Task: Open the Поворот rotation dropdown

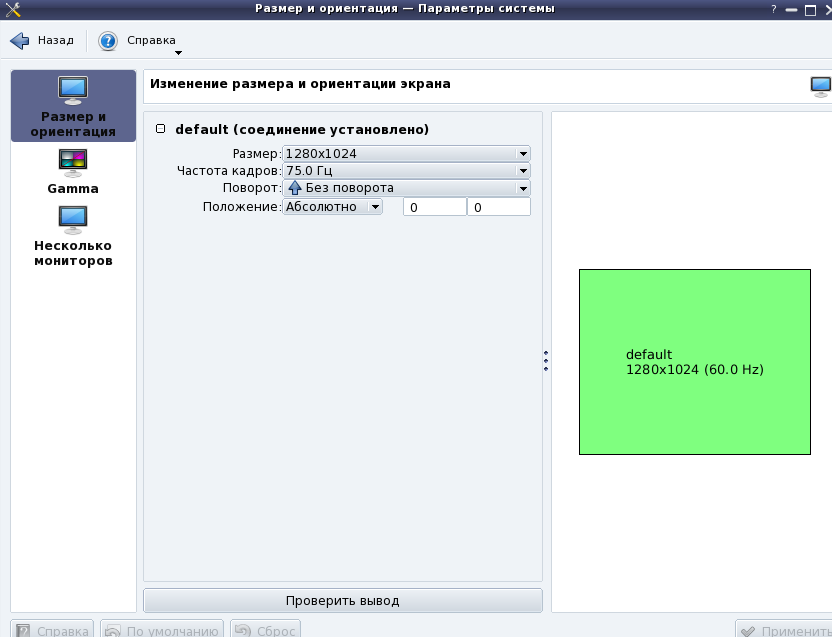Action: (x=406, y=188)
